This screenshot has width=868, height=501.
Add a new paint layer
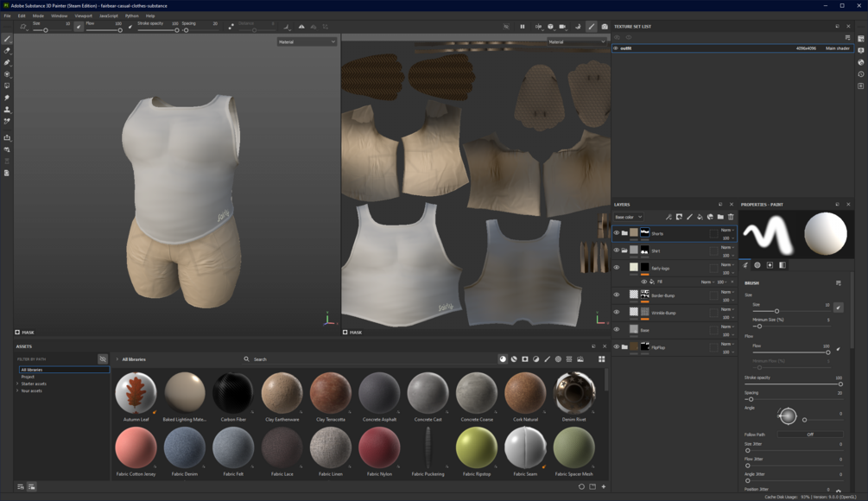tap(689, 217)
